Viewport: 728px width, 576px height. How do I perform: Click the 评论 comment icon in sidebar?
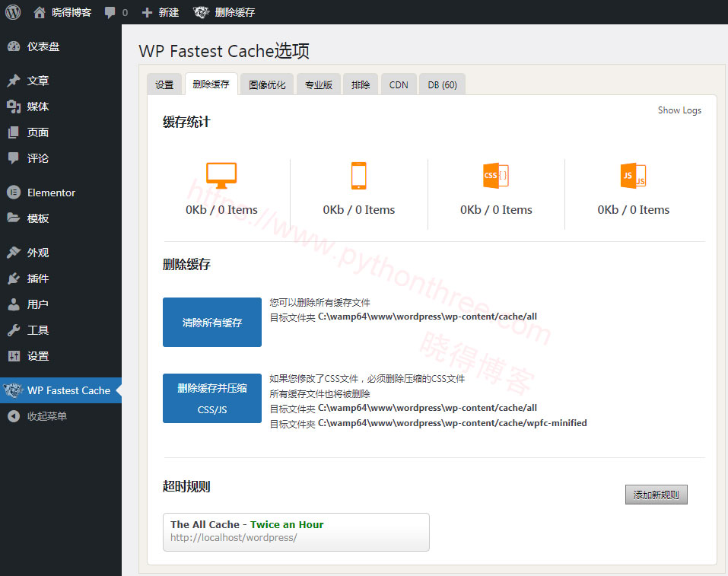(x=14, y=158)
